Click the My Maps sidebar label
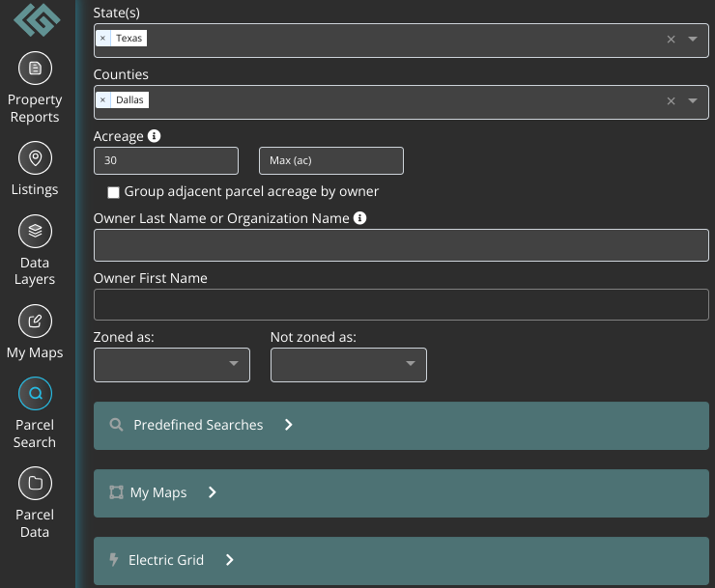This screenshot has height=588, width=715. (x=35, y=352)
